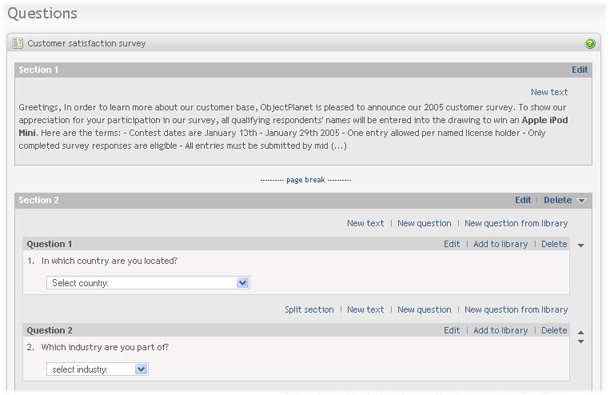This screenshot has height=395, width=610.
Task: Click the green help icon in survey header
Action: point(590,44)
